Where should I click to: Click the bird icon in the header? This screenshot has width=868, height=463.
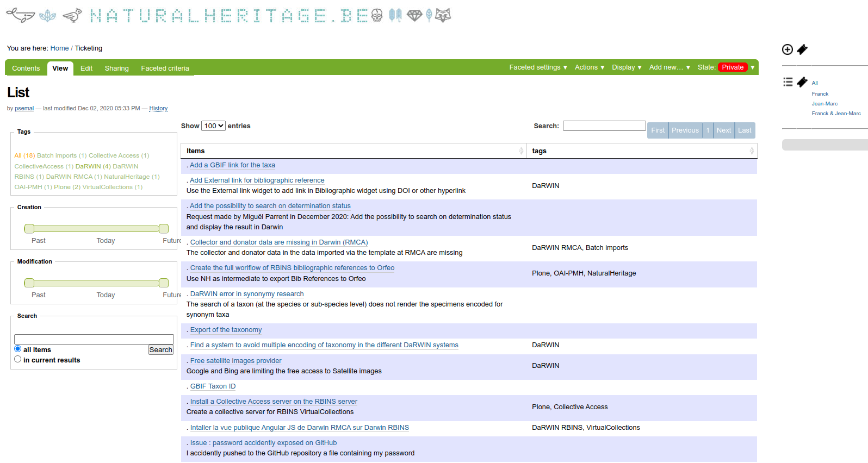pyautogui.click(x=72, y=15)
